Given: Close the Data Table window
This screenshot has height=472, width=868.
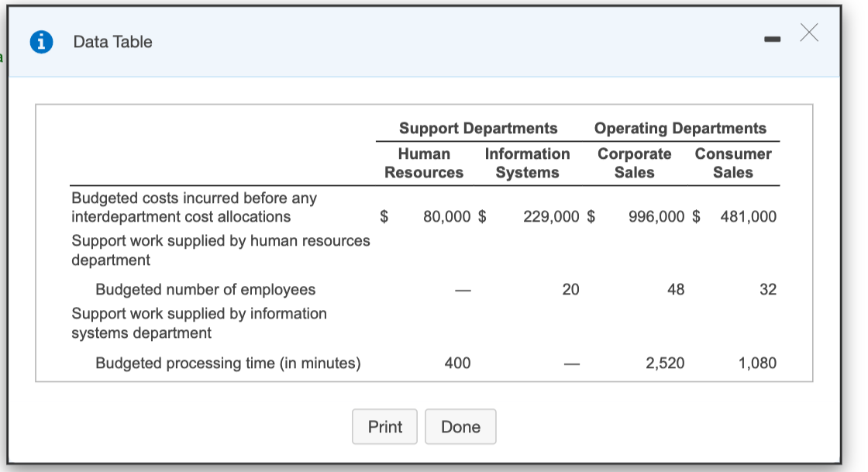Looking at the screenshot, I should click(808, 33).
